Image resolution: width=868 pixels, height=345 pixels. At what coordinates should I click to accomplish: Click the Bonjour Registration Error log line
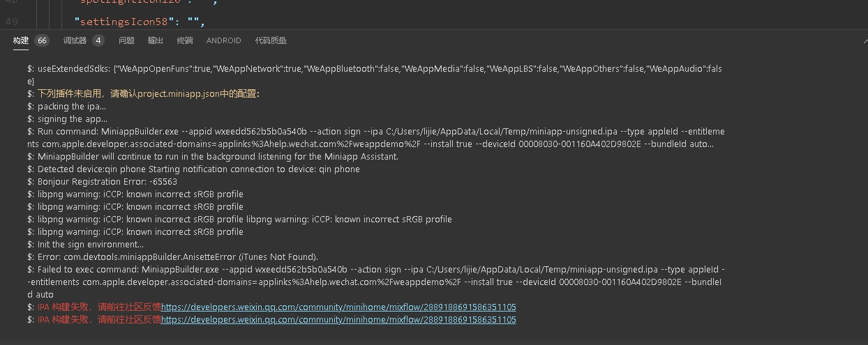pyautogui.click(x=102, y=181)
